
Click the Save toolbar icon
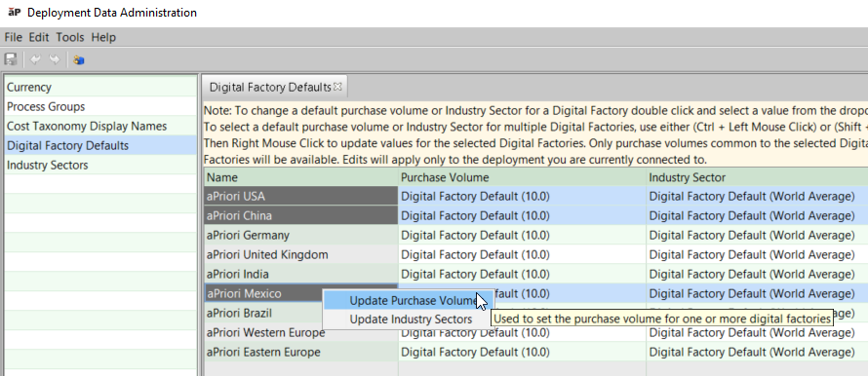click(x=11, y=59)
